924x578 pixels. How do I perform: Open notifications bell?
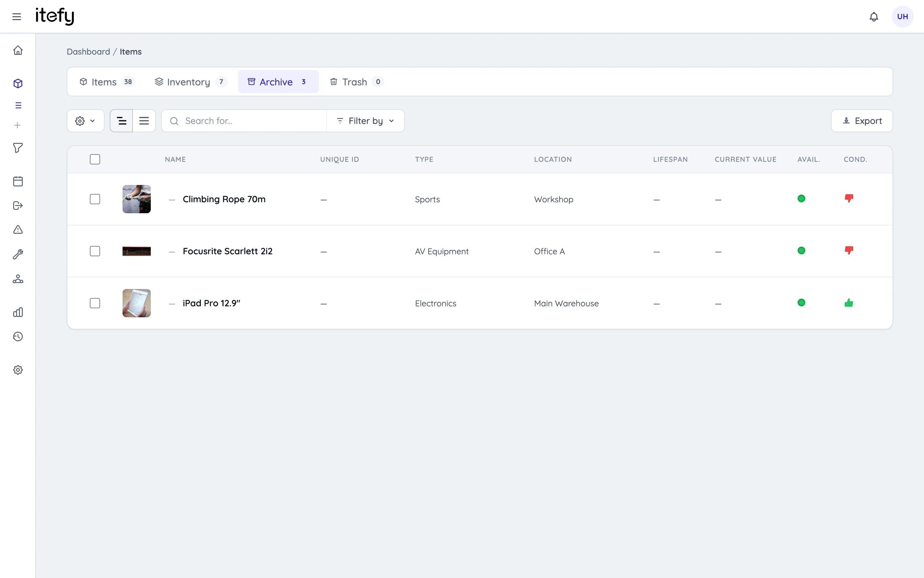[874, 16]
